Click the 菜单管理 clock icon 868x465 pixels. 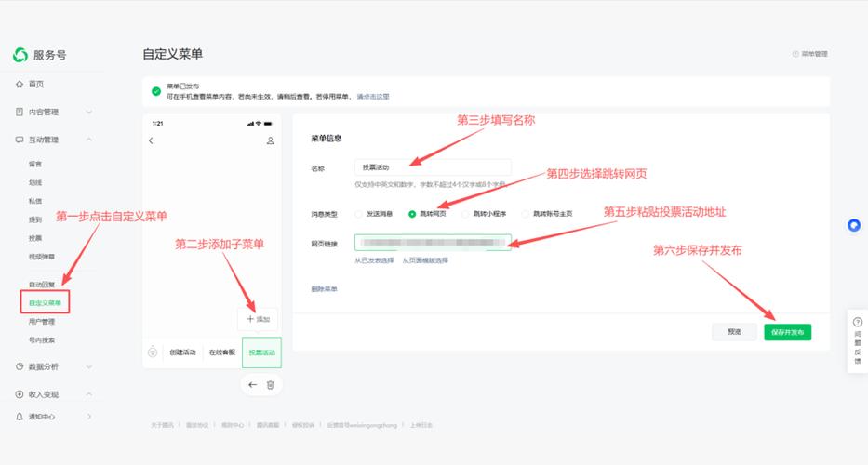click(795, 54)
